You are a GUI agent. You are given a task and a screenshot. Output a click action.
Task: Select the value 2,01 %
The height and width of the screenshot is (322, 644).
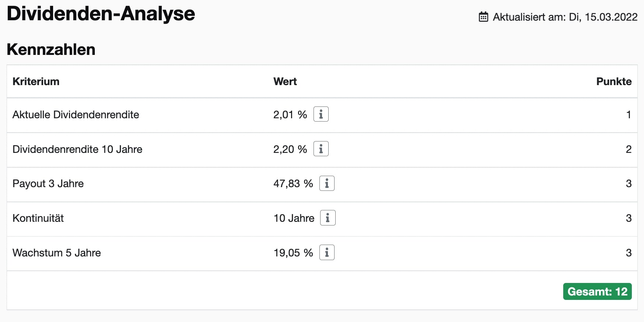pos(290,115)
